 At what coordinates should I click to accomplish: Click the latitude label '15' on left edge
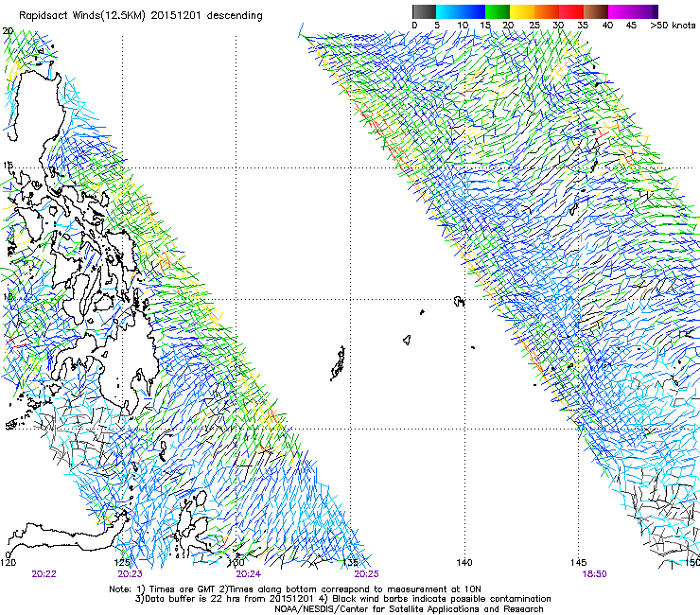click(8, 166)
